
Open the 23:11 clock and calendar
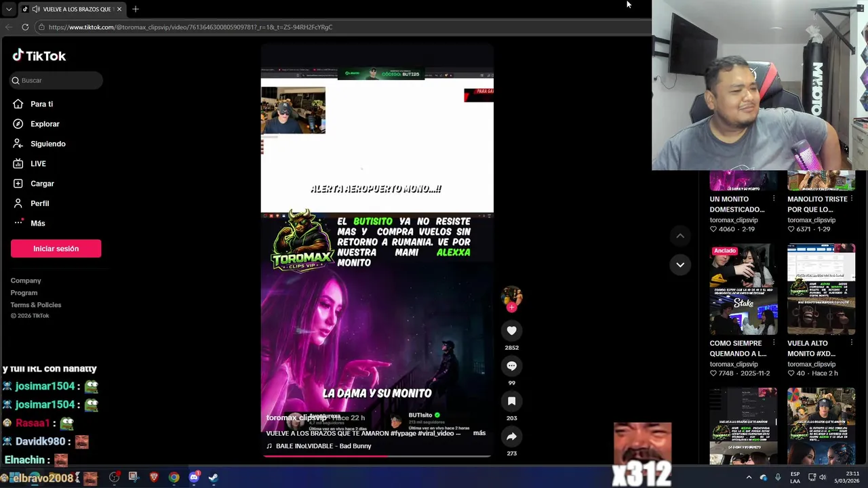click(848, 477)
